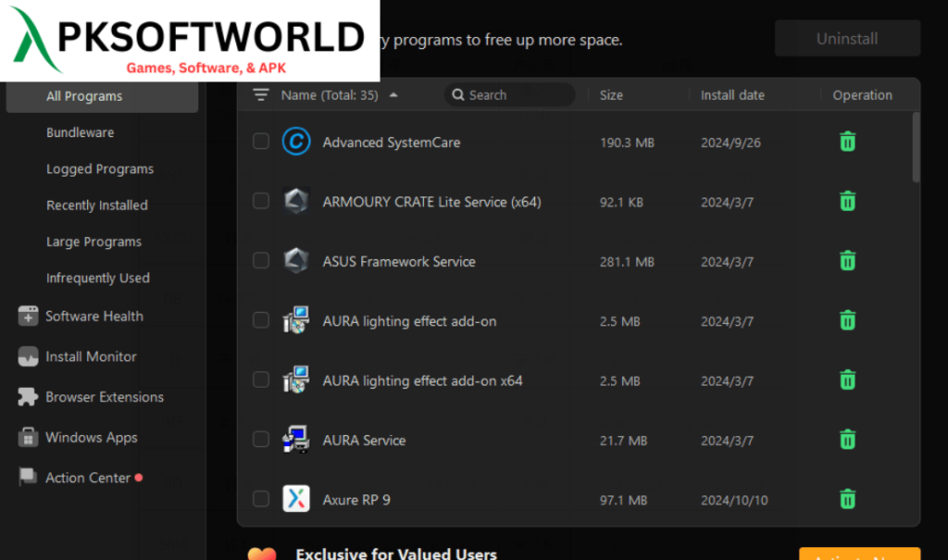Click the trash icon for Axure RP 9
Viewport: 948px width, 560px height.
coord(848,499)
